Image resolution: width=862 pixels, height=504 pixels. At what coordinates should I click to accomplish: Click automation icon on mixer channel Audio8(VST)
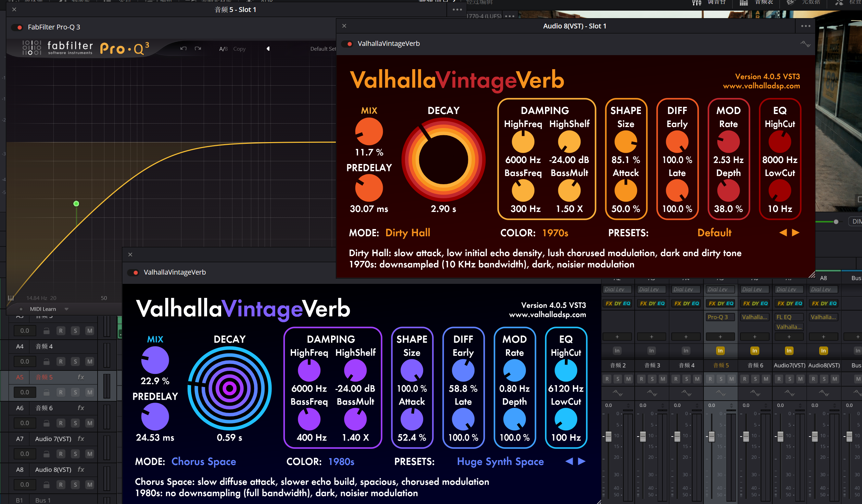pos(824,393)
